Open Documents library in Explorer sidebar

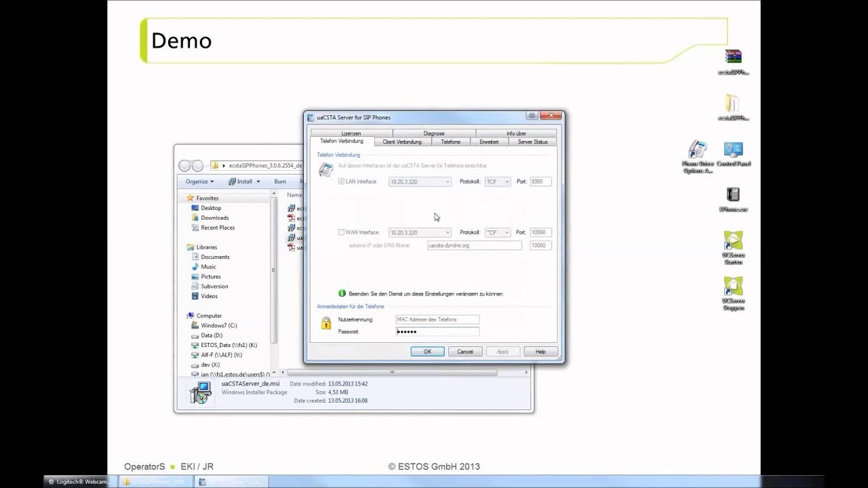pyautogui.click(x=215, y=257)
